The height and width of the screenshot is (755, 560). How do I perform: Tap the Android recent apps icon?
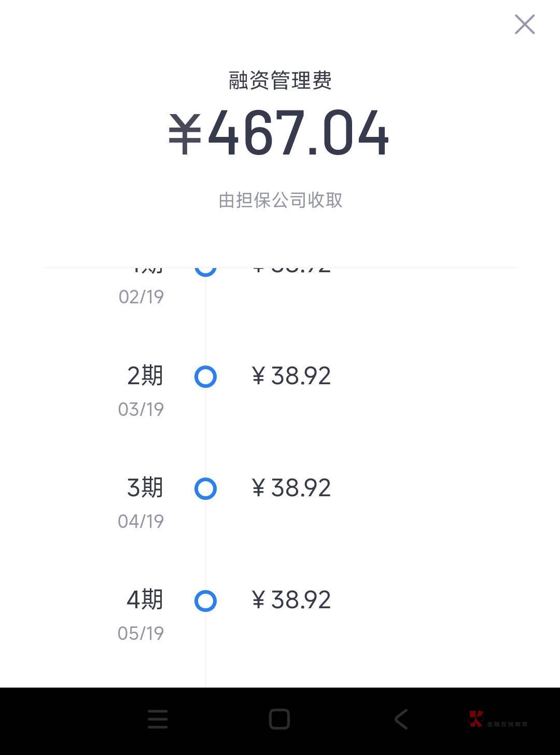click(158, 719)
